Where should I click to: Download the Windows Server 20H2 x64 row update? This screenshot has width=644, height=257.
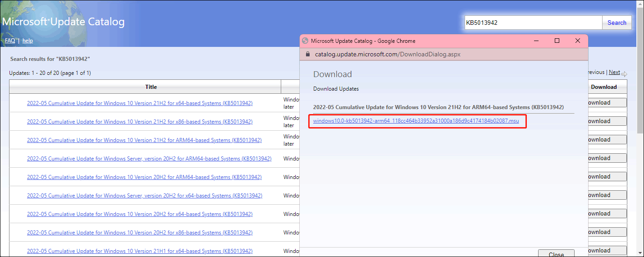click(607, 195)
